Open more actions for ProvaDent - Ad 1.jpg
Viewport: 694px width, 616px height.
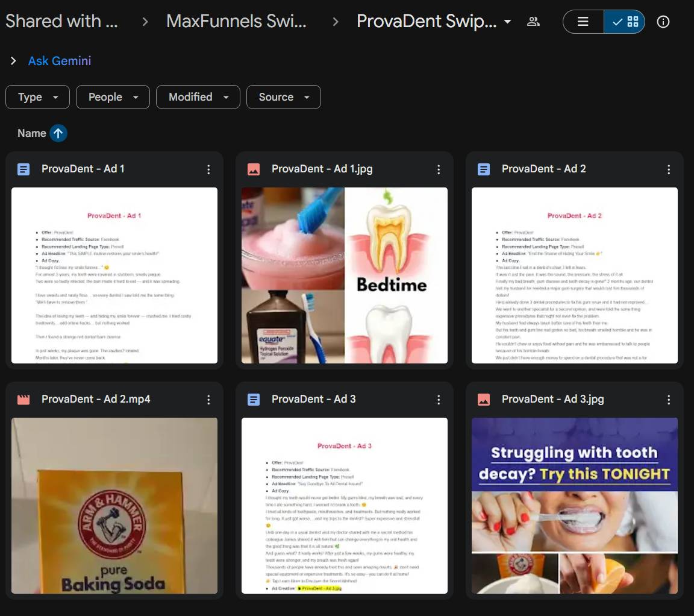coord(439,169)
